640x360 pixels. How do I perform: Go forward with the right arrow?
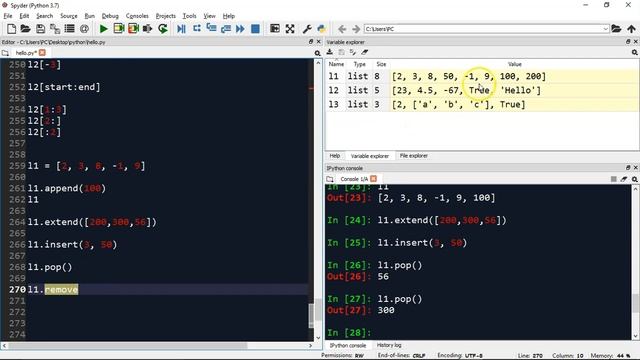point(356,29)
